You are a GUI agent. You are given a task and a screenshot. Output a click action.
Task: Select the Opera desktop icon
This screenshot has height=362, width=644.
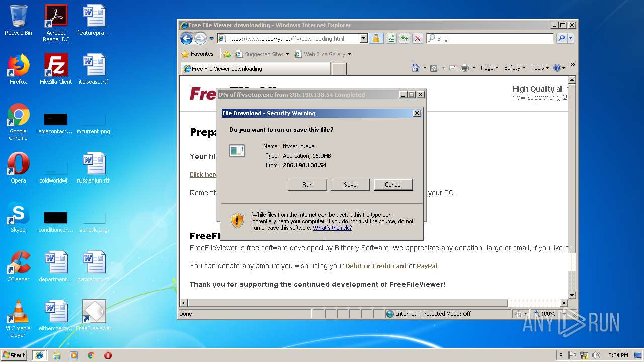click(18, 168)
